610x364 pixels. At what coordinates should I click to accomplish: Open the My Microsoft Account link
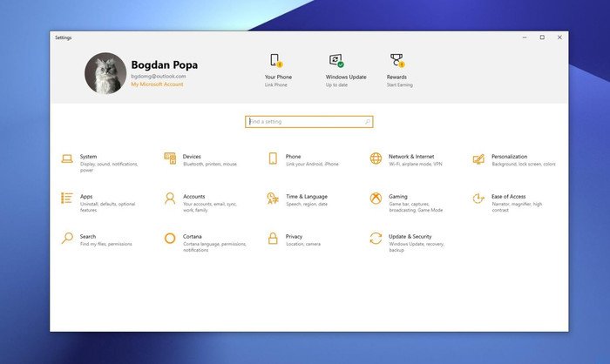(157, 84)
